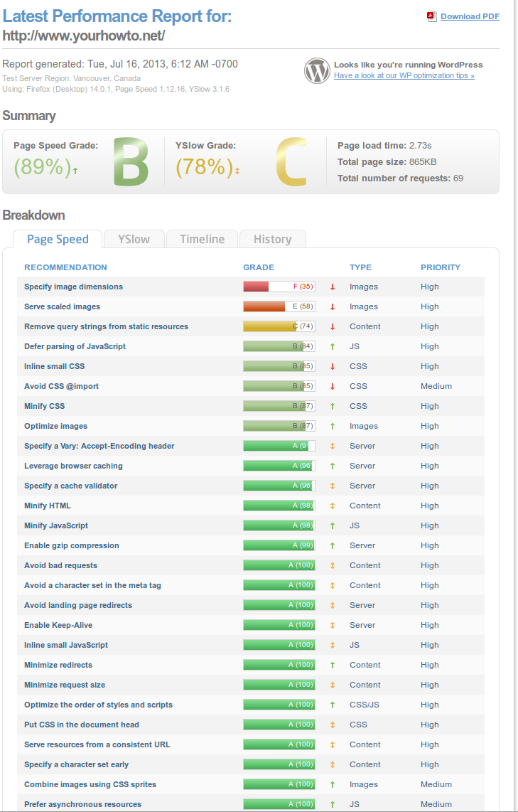
Task: Click the red down arrow for Avoid CSS @import
Action: (x=333, y=386)
